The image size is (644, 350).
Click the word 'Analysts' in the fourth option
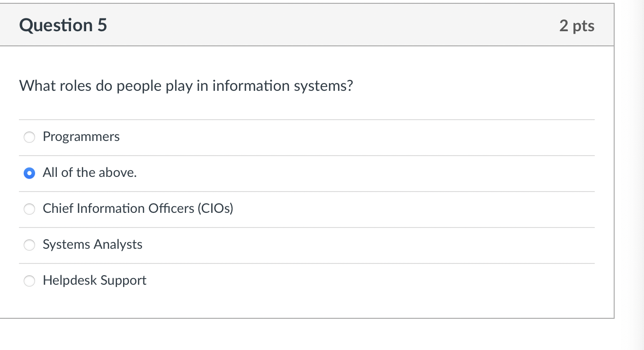coord(118,245)
